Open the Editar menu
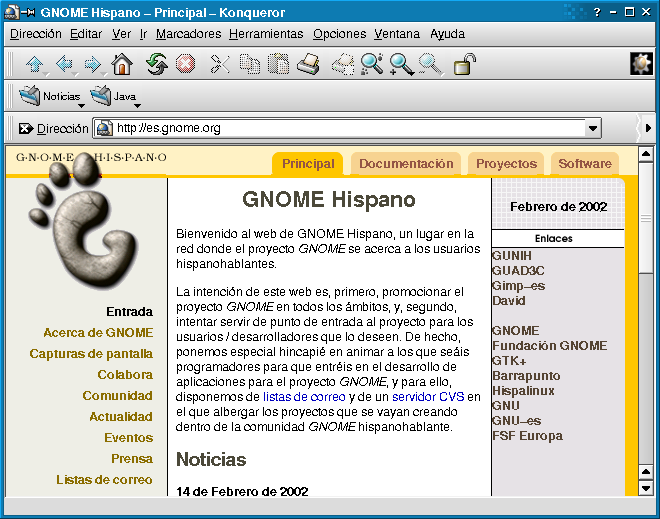Viewport: 660px width, 519px height. (x=86, y=34)
